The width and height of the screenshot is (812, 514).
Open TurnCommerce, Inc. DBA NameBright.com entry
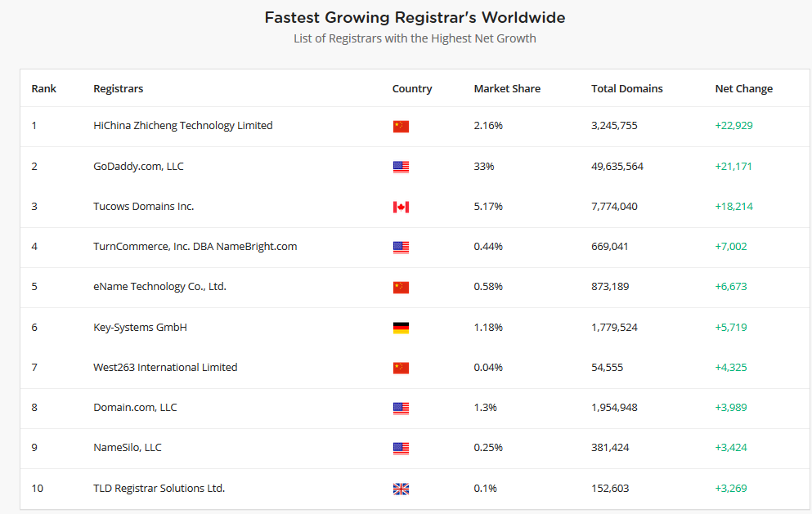(195, 247)
